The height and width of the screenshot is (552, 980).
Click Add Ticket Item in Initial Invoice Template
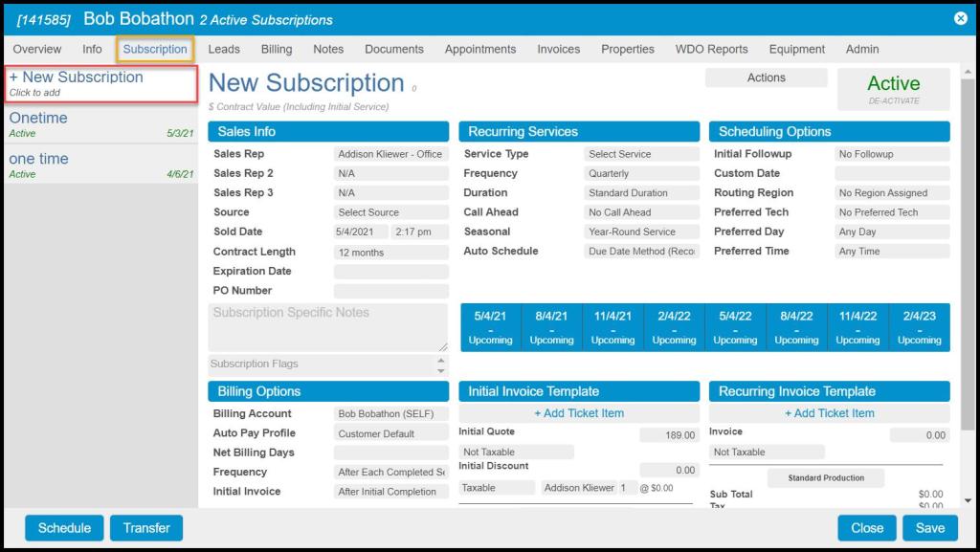[579, 413]
